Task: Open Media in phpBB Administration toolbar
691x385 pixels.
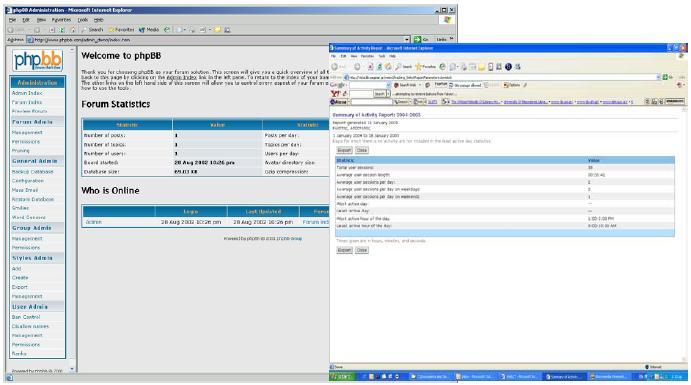Action: pyautogui.click(x=149, y=30)
